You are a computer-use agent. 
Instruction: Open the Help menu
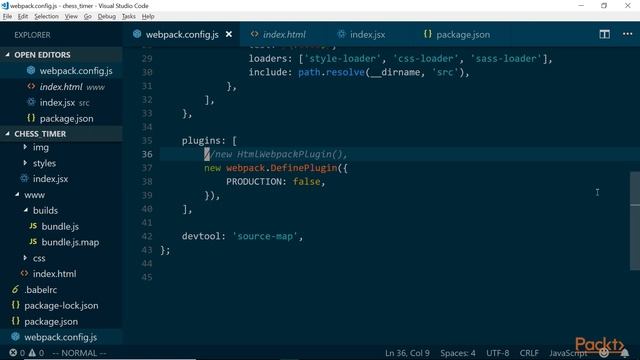pyautogui.click(x=148, y=16)
